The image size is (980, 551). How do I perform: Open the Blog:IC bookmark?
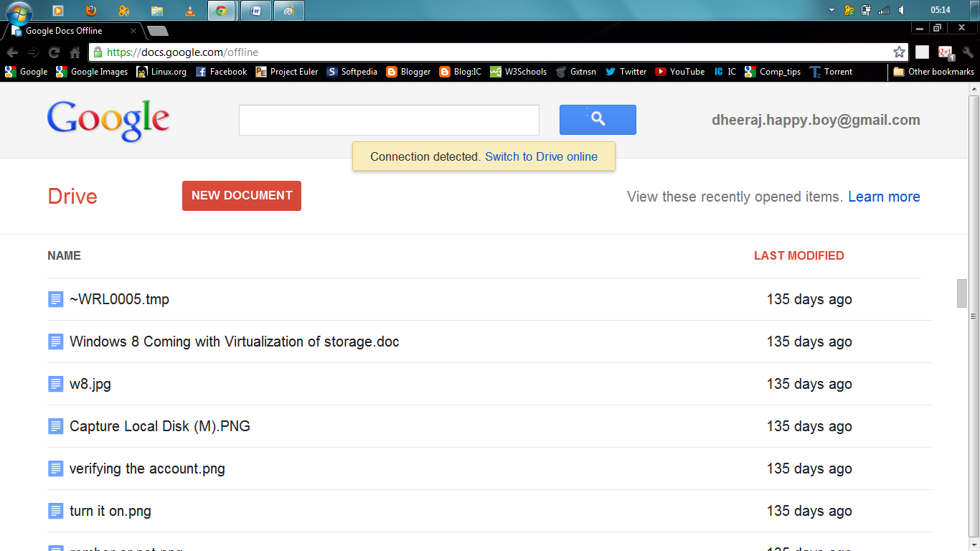[x=460, y=72]
